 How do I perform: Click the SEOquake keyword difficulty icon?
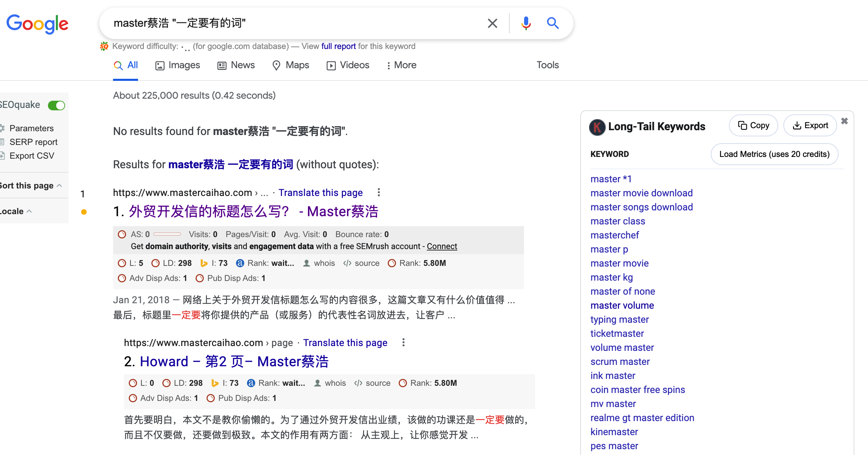[104, 46]
